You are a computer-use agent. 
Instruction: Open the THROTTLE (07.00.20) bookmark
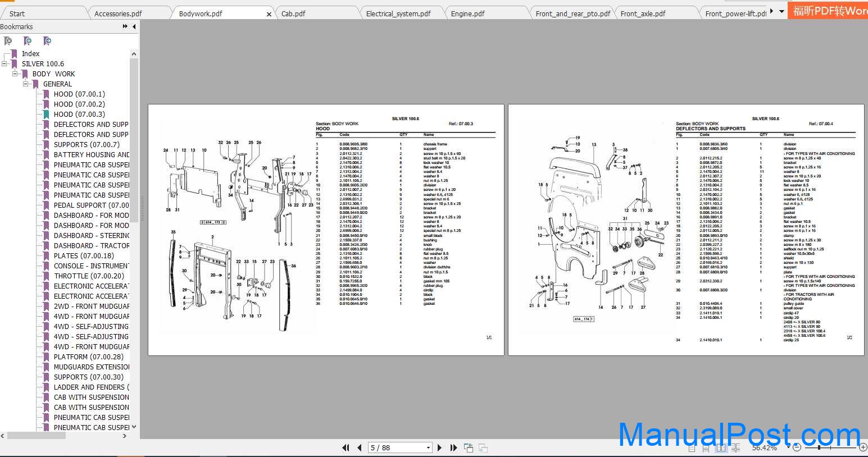89,276
